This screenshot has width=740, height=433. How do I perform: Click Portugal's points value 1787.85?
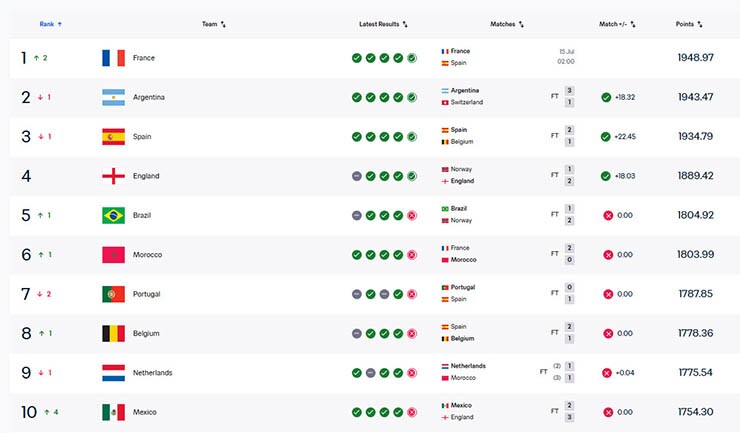point(696,294)
